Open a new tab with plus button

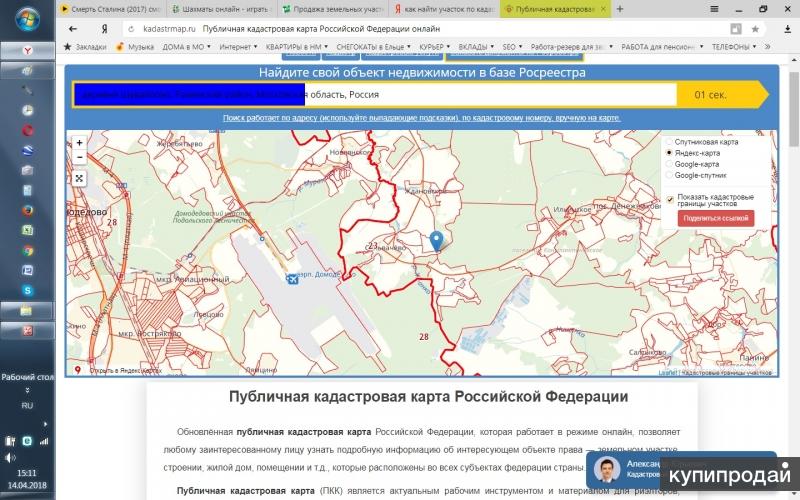click(x=620, y=9)
